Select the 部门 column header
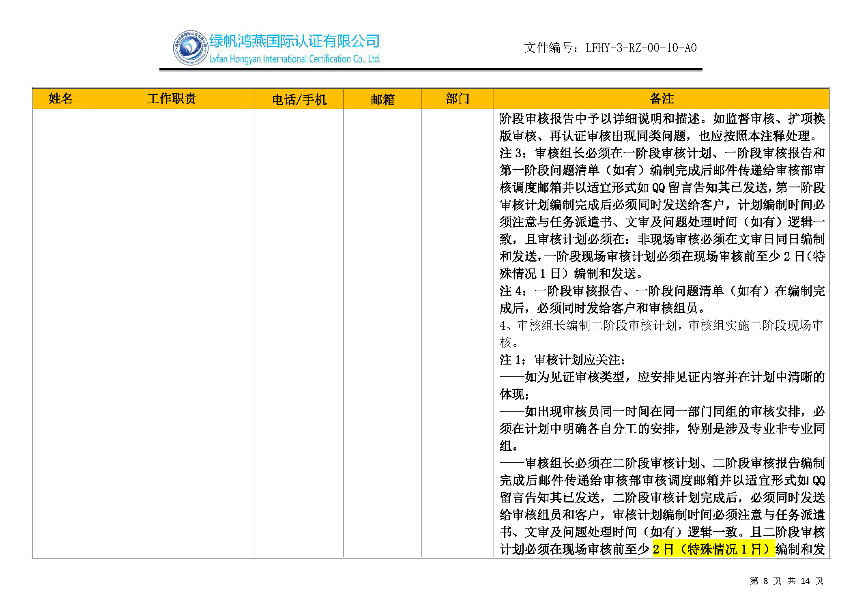The width and height of the screenshot is (868, 614). point(457,99)
